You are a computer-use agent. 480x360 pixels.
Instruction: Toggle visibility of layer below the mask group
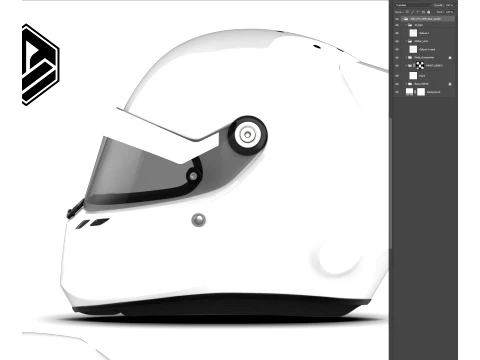click(x=397, y=76)
